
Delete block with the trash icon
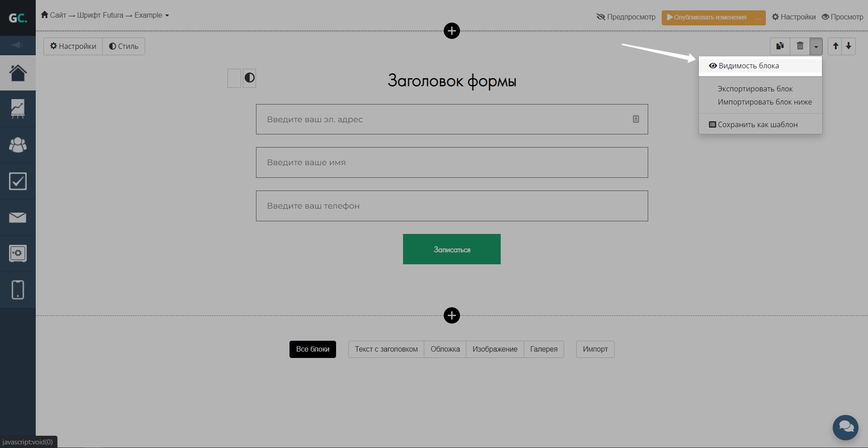[800, 46]
